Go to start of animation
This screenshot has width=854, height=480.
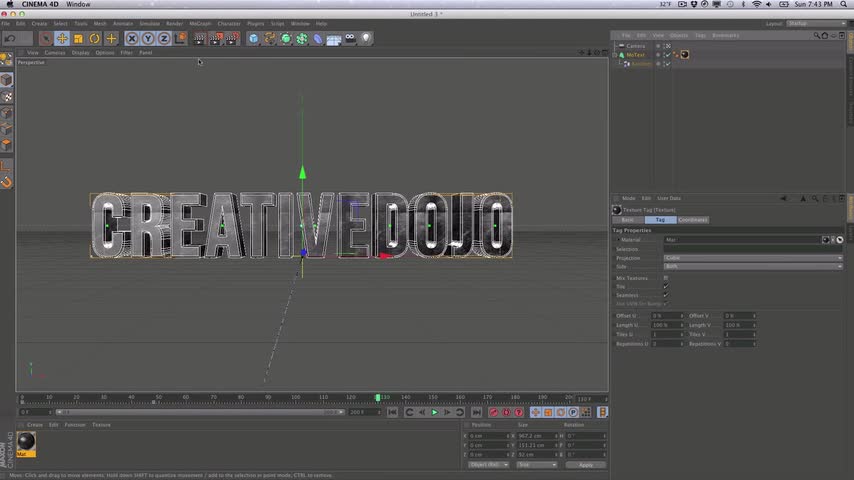pyautogui.click(x=392, y=412)
